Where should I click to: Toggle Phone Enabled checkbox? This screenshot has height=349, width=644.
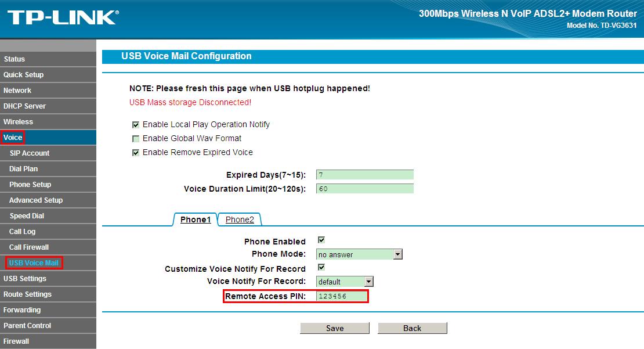(x=321, y=240)
